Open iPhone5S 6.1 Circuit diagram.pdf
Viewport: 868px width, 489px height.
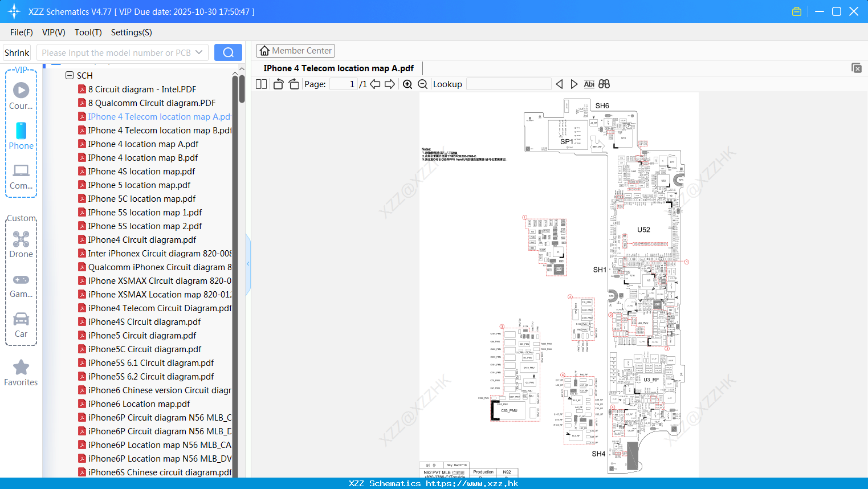(x=151, y=363)
